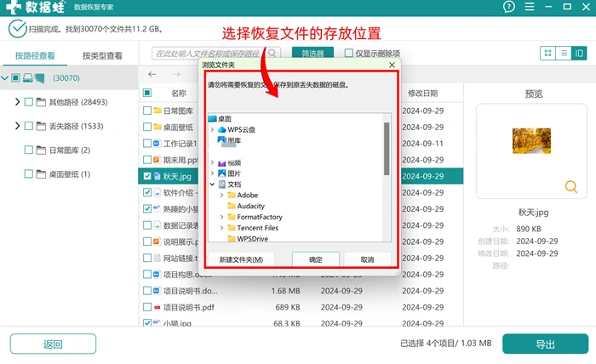Expand the 丢失路径 (1533) tree node
Viewport: 596px width, 364px height.
click(17, 126)
